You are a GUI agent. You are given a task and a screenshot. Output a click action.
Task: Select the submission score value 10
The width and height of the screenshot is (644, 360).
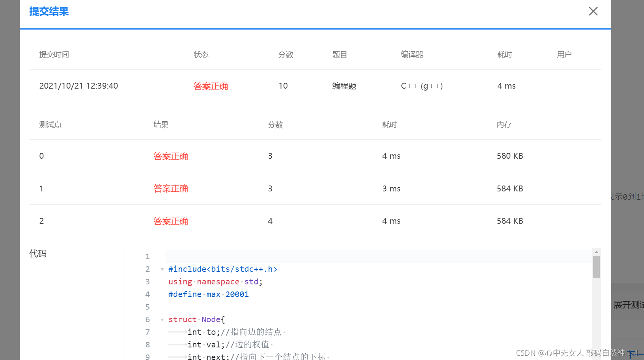283,85
